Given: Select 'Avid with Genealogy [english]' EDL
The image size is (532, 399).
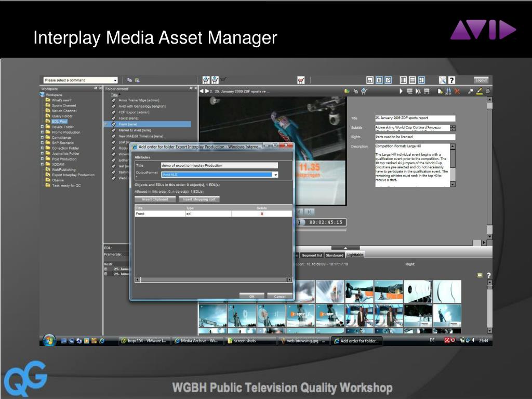Looking at the screenshot, I should tap(142, 106).
